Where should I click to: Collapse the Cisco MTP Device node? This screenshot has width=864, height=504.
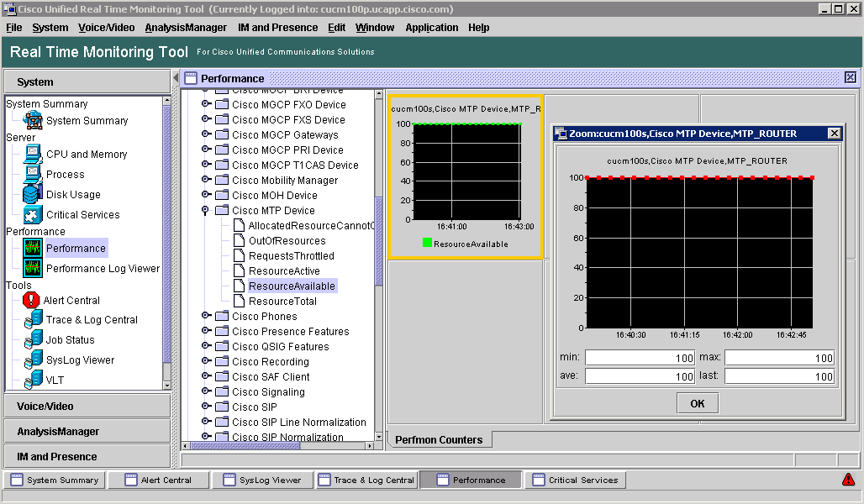pyautogui.click(x=206, y=211)
